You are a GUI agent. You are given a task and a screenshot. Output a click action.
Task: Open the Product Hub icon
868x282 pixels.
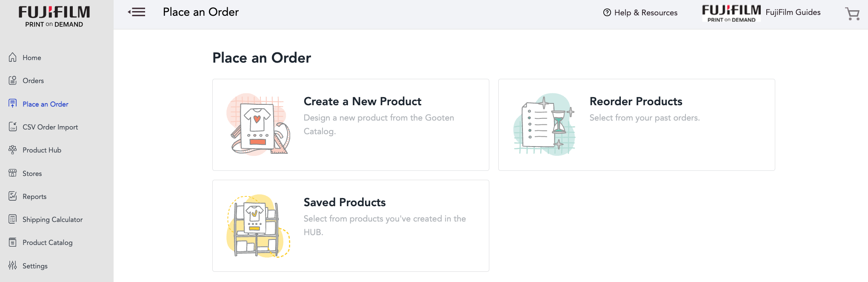(x=13, y=150)
